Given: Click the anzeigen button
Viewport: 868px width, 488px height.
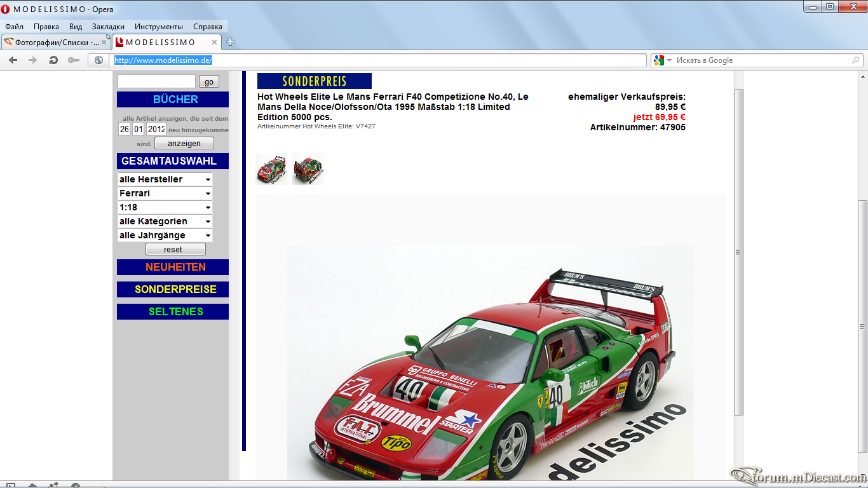Looking at the screenshot, I should (x=184, y=144).
